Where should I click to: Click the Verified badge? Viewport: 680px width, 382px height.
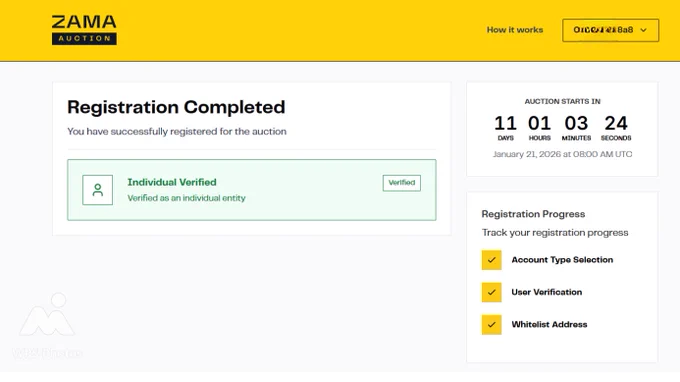(x=402, y=183)
